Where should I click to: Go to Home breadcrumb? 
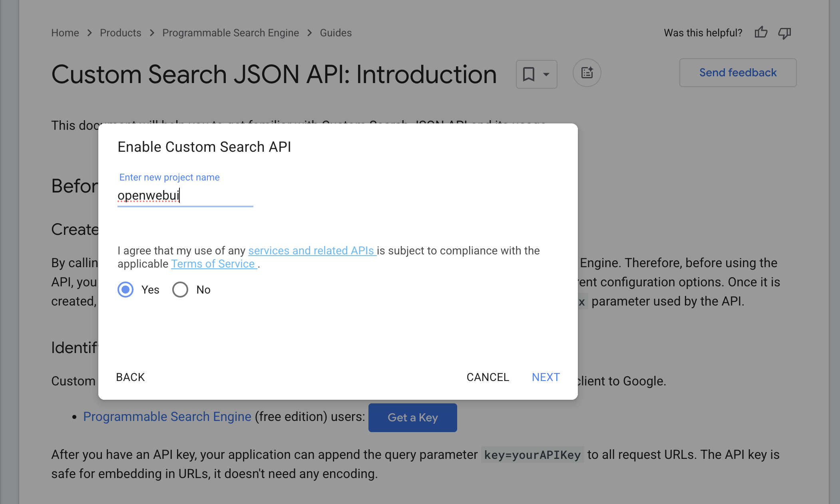click(x=65, y=33)
